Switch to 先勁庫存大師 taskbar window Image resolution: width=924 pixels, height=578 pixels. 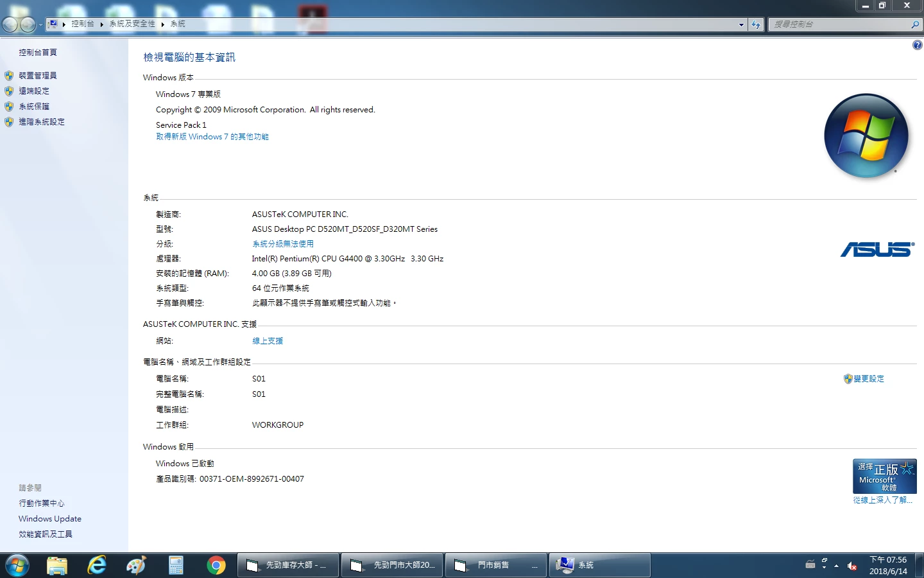(x=288, y=565)
